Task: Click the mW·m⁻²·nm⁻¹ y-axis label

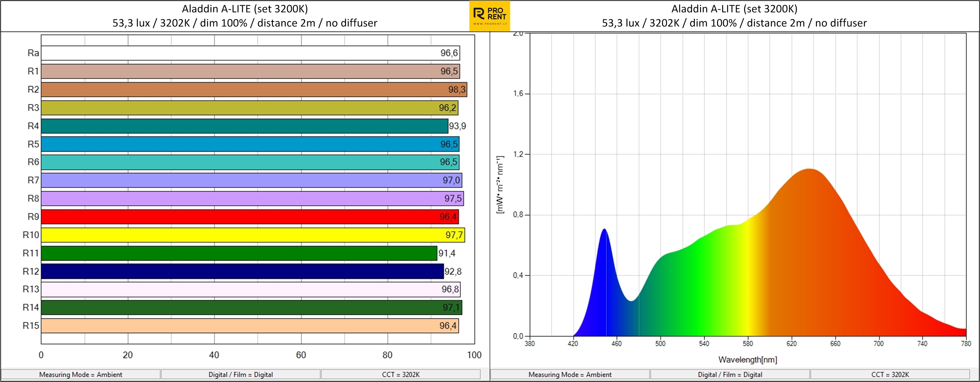Action: point(500,184)
